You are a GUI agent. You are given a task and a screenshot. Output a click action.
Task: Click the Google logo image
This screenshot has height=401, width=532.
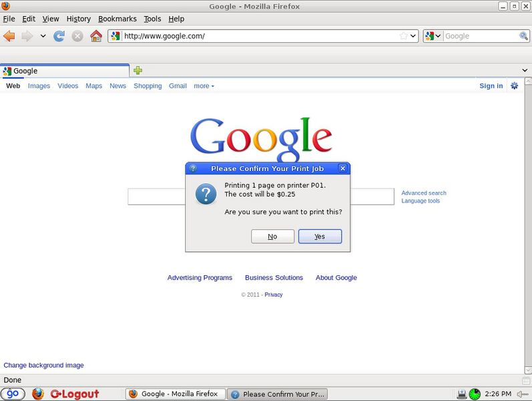pos(261,139)
